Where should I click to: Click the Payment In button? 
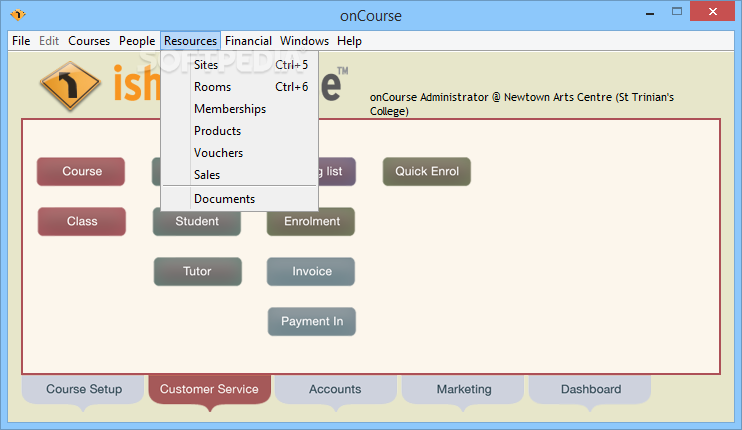[312, 322]
